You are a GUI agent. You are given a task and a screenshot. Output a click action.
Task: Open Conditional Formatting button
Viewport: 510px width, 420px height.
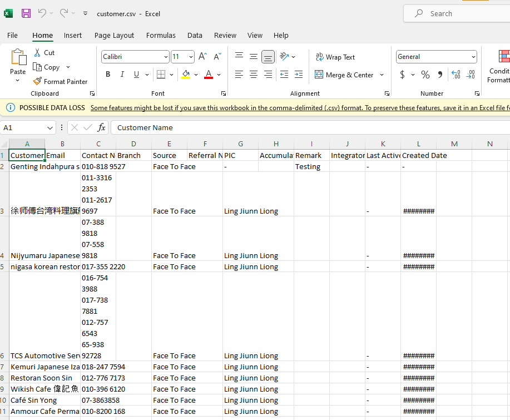click(x=499, y=67)
